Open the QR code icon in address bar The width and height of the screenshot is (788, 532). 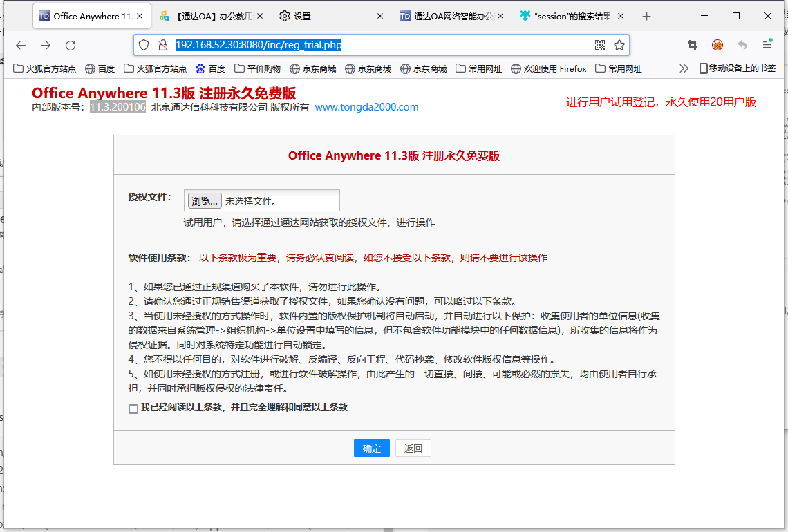coord(599,45)
